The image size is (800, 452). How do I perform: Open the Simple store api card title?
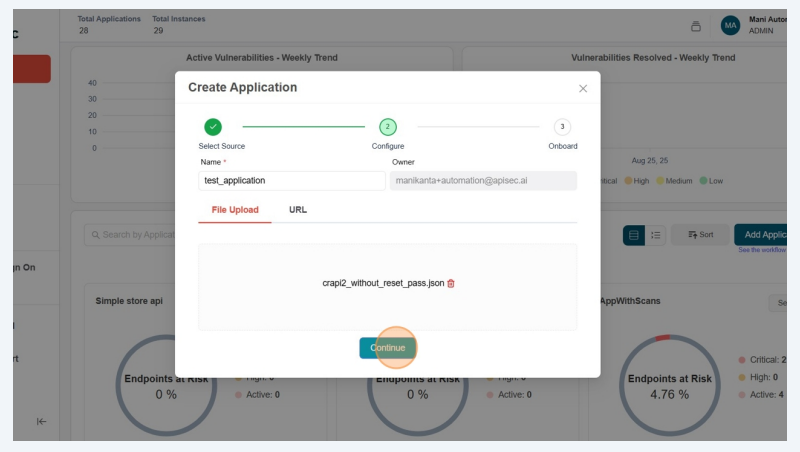[129, 301]
